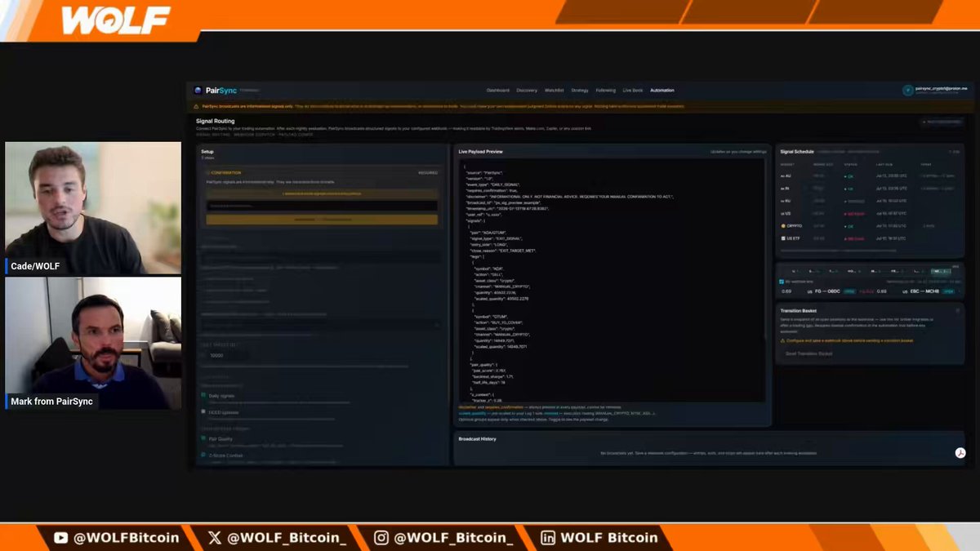Screen dimensions: 980x551
Task: Click the Signal Schedule heading
Action: click(797, 151)
